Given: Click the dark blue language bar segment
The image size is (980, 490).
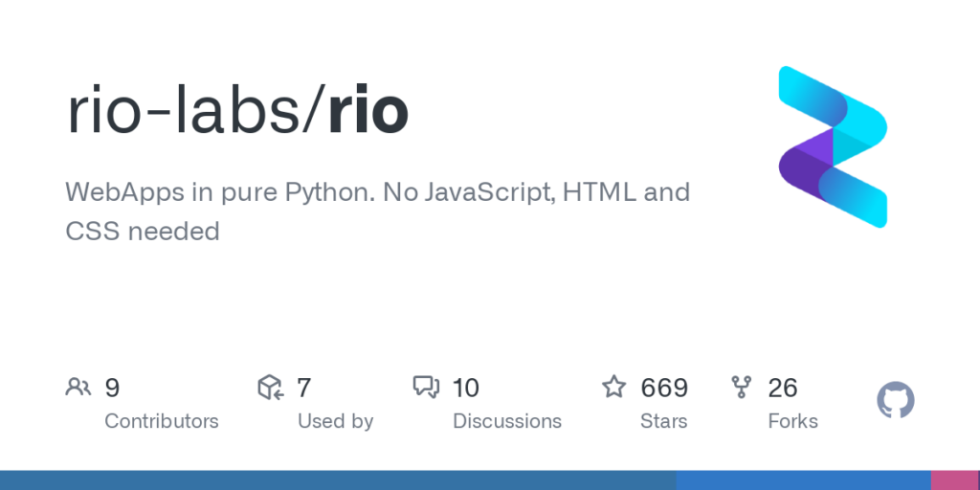Looking at the screenshot, I should pyautogui.click(x=337, y=479).
